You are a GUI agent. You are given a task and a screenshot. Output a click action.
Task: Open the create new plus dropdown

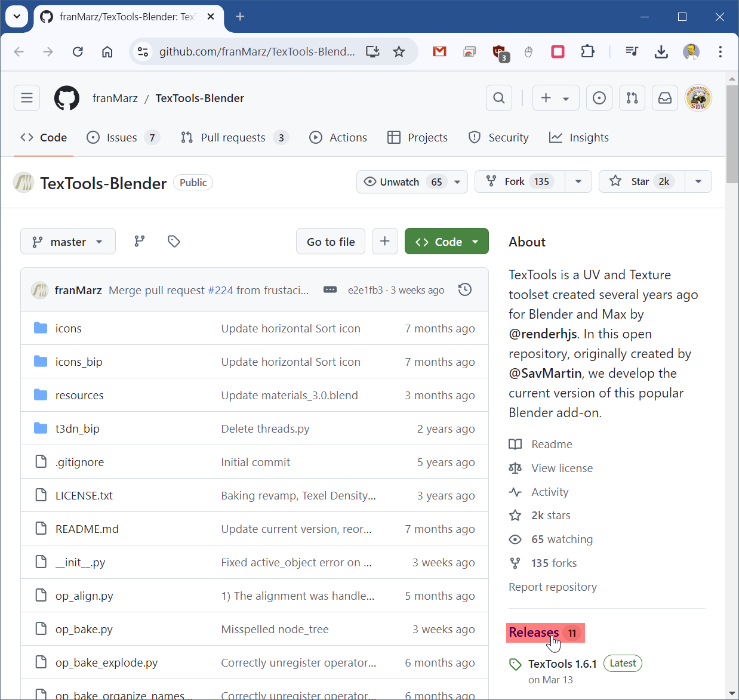tap(555, 98)
